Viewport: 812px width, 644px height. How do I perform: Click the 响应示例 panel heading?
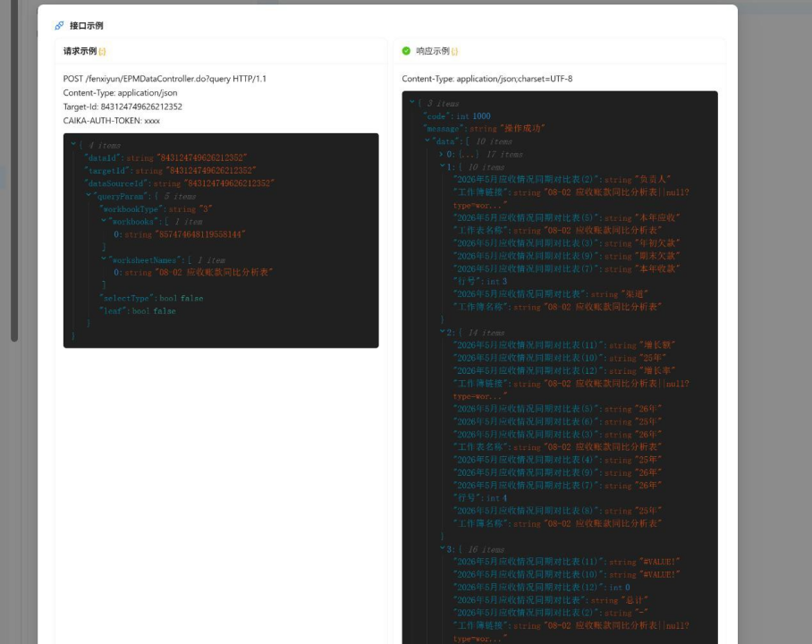433,51
